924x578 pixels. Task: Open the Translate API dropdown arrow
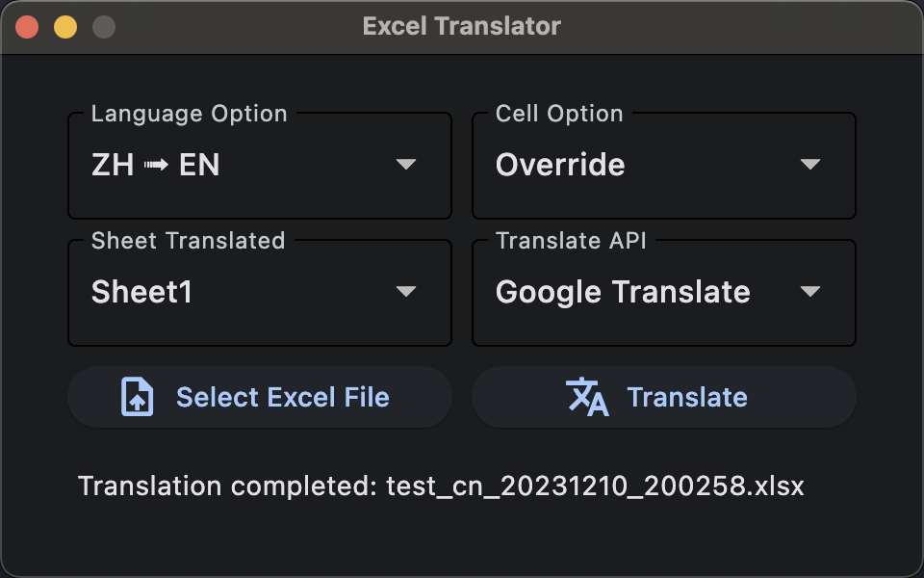[x=810, y=292]
